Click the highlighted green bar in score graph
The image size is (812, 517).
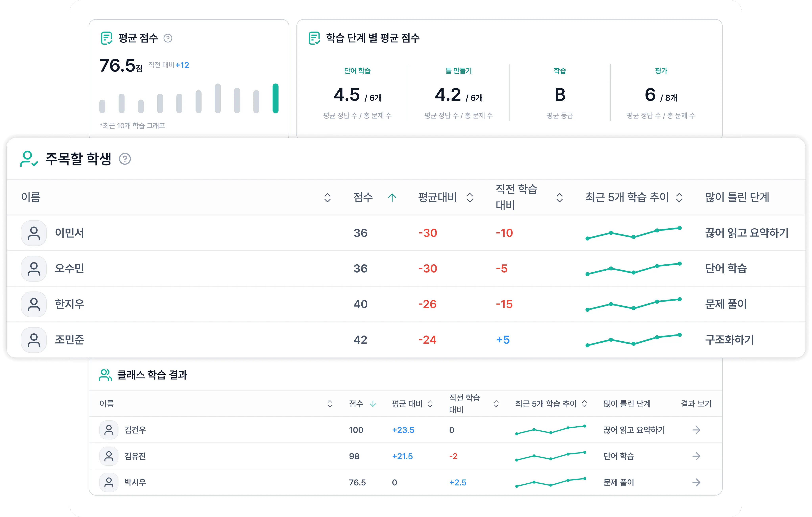coord(276,98)
